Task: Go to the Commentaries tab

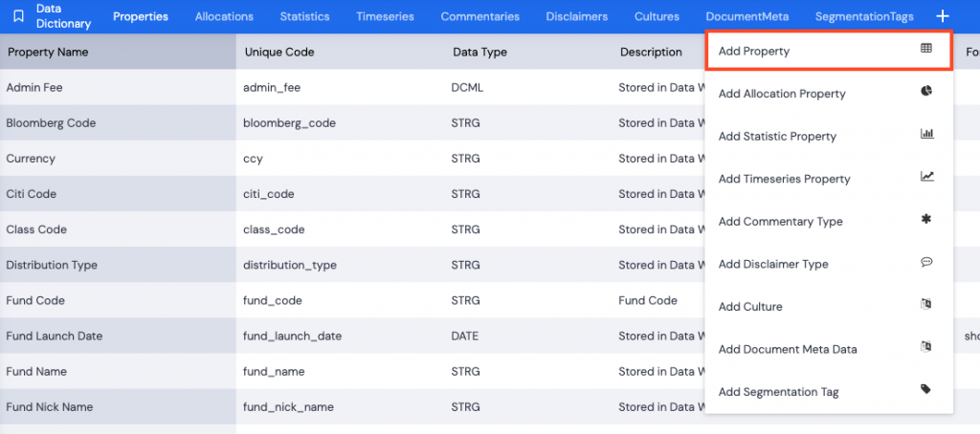Action: pos(480,17)
